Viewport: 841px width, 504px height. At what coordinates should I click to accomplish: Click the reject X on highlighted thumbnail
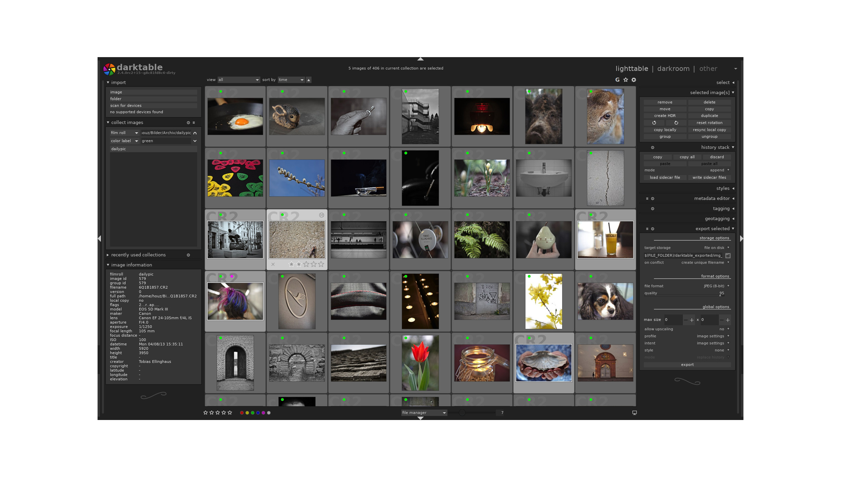(x=273, y=264)
